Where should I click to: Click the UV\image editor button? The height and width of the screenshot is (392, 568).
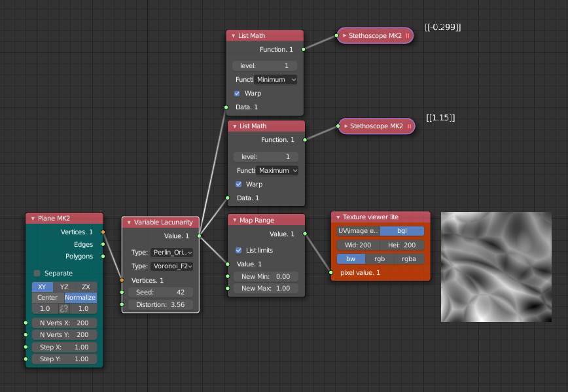point(358,231)
